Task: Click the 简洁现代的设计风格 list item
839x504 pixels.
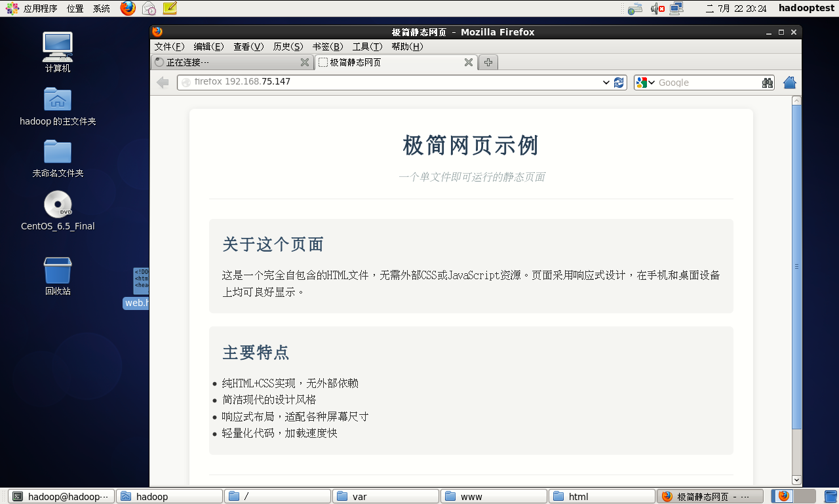Action: 269,400
